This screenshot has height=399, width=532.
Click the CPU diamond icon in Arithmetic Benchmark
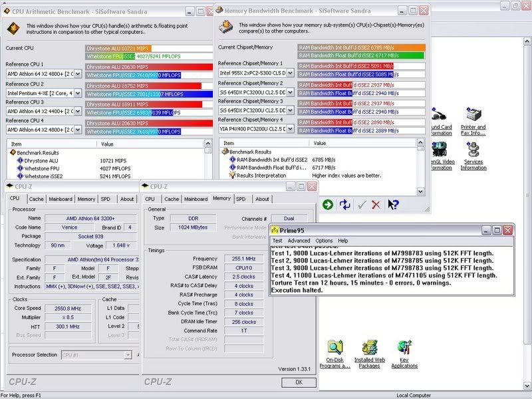click(x=13, y=29)
